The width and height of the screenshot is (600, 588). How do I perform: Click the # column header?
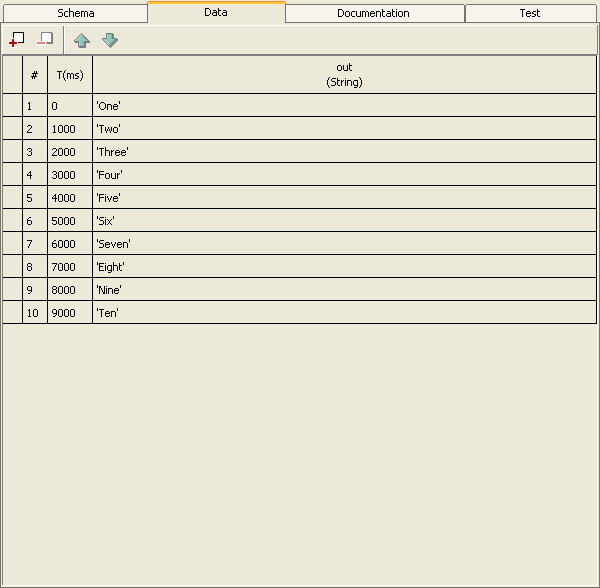tap(34, 75)
